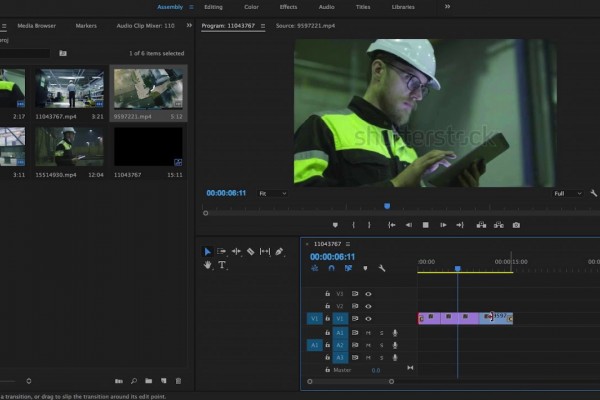Delete item with project panel trash icon

point(178,381)
